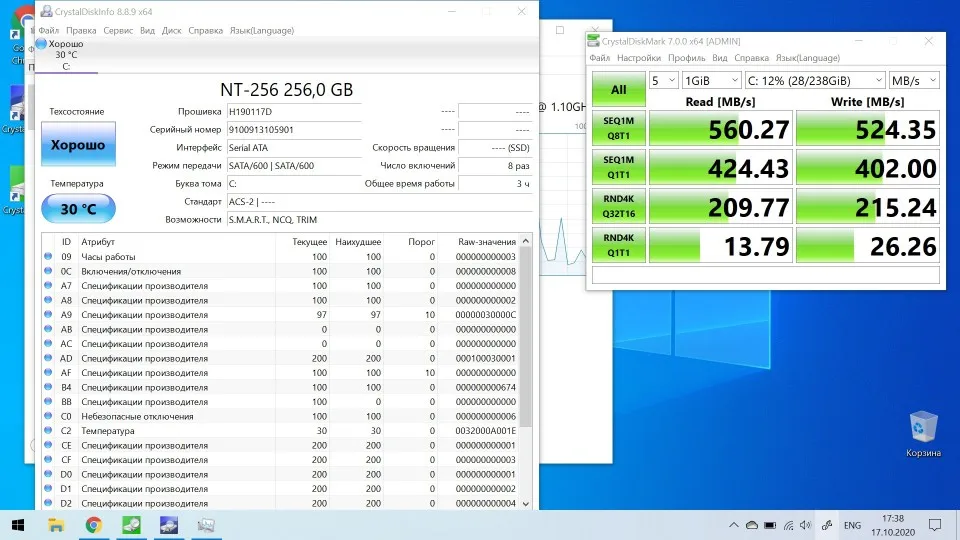Run the SEQ1M Q8T1 test
960x540 pixels.
point(618,128)
